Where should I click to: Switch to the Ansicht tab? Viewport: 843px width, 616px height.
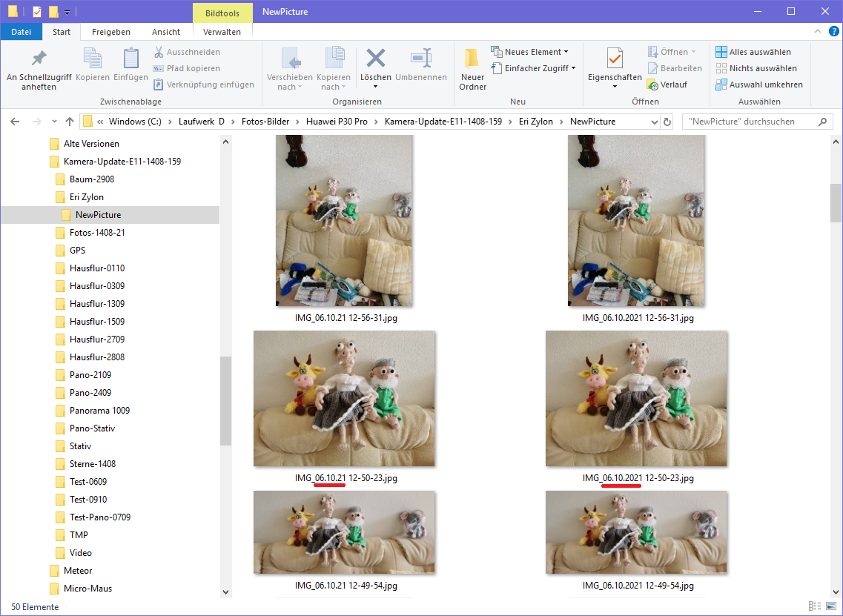tap(166, 32)
